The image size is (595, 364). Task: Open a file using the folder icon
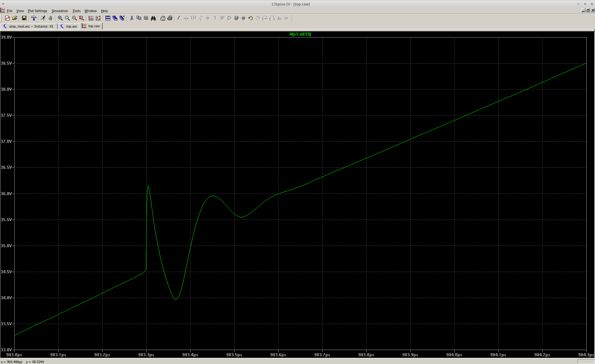click(15, 18)
